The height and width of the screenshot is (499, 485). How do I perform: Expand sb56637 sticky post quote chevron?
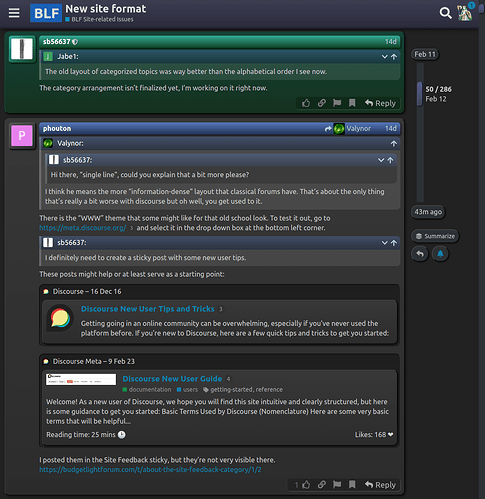click(x=384, y=243)
